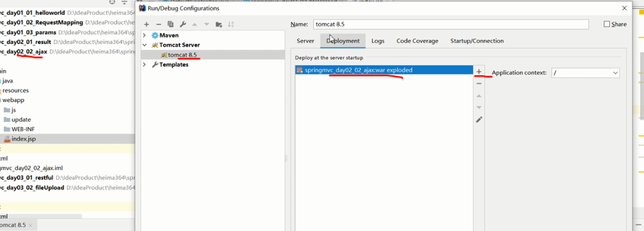Copy the selected configuration
This screenshot has height=231, width=644.
[x=171, y=24]
